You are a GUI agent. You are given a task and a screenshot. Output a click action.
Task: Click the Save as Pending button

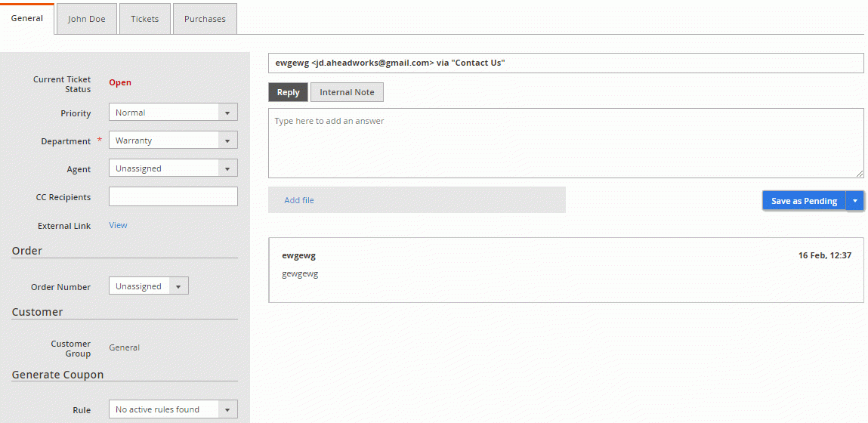point(803,201)
